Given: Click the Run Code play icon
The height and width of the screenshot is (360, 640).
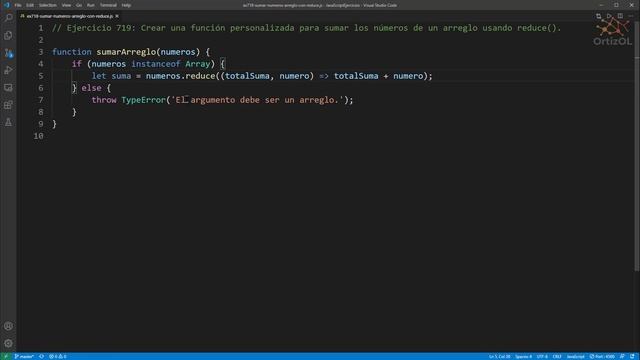Looking at the screenshot, I should 609,16.
